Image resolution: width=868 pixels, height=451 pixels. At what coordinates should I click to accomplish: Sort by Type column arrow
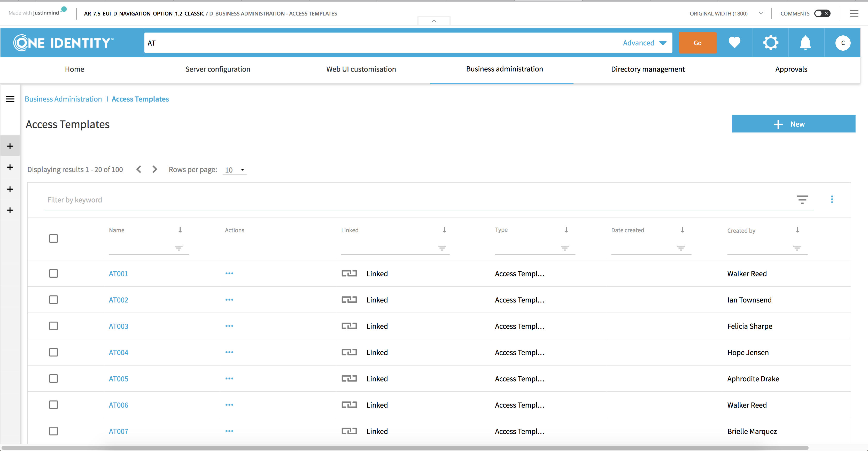pyautogui.click(x=566, y=230)
